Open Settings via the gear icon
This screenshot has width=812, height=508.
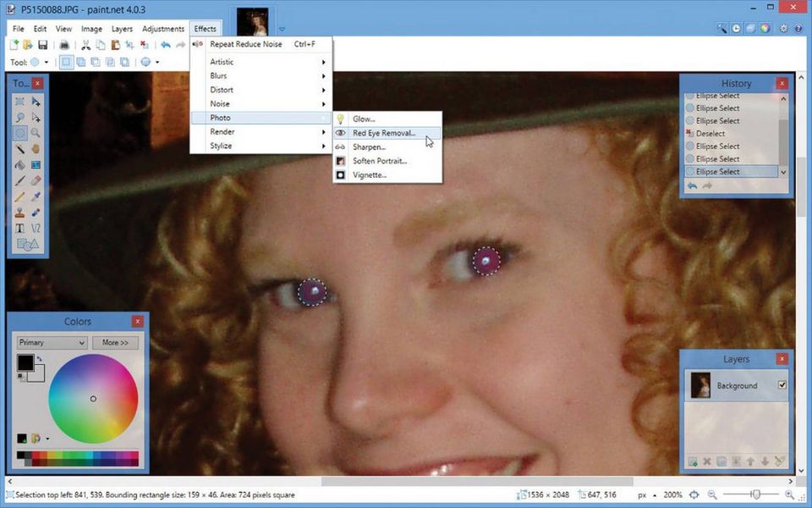(783, 29)
